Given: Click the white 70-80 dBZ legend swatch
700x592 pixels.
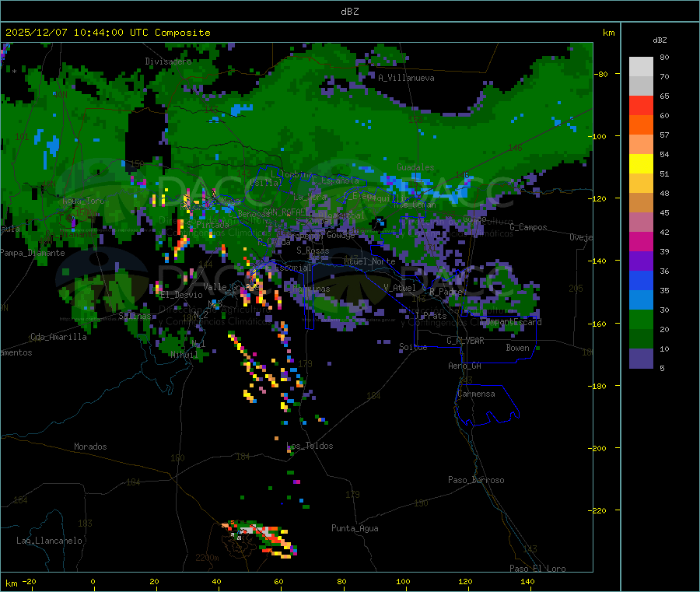Looking at the screenshot, I should pyautogui.click(x=641, y=67).
